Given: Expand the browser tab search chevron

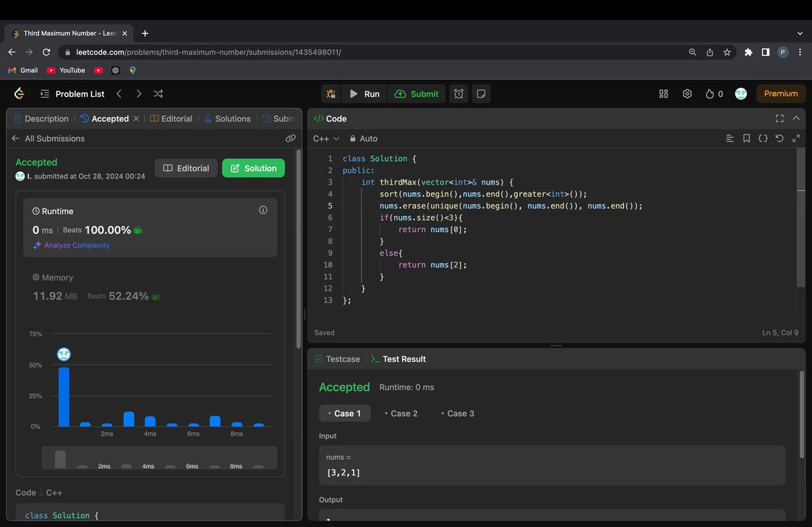Looking at the screenshot, I should click(800, 33).
